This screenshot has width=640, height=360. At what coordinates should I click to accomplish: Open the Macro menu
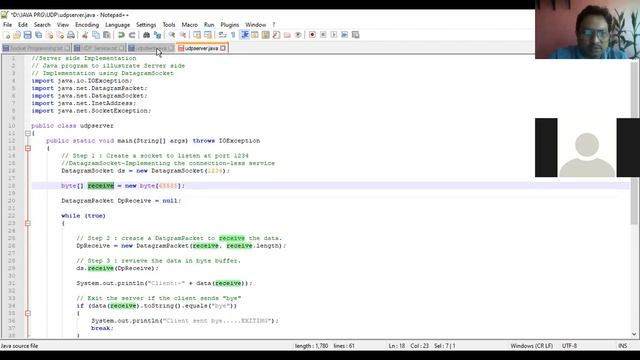189,25
